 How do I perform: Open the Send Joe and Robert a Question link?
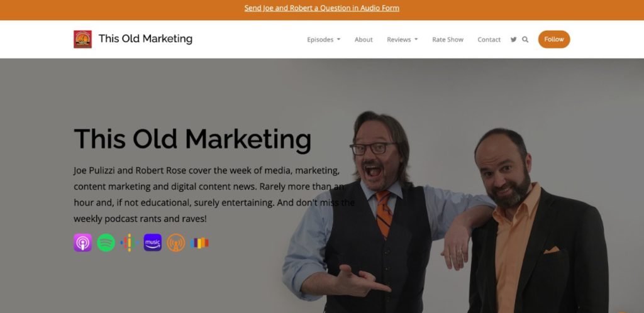tap(321, 8)
